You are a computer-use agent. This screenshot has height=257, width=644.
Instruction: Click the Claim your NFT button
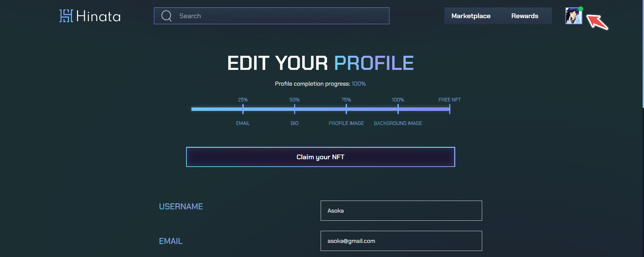pyautogui.click(x=320, y=157)
